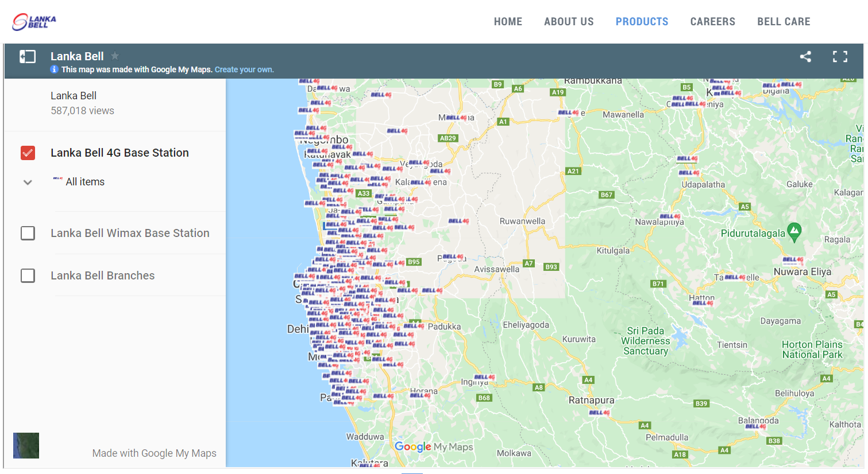
Task: Select the Pidurutalagala green park marker
Action: point(794,231)
